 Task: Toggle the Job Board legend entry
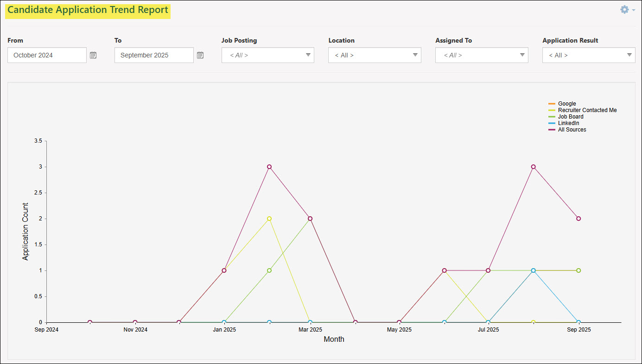(570, 117)
